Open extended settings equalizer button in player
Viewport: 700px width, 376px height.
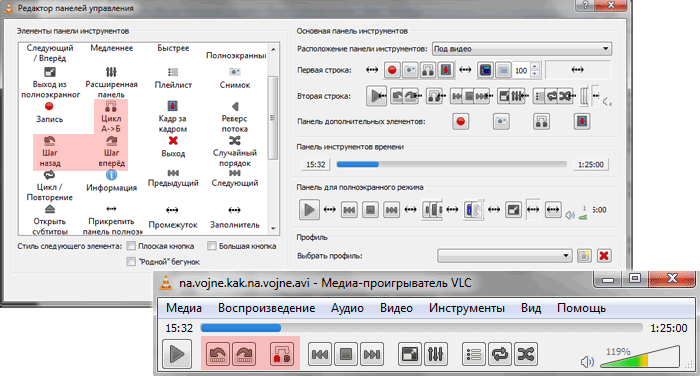click(x=436, y=354)
